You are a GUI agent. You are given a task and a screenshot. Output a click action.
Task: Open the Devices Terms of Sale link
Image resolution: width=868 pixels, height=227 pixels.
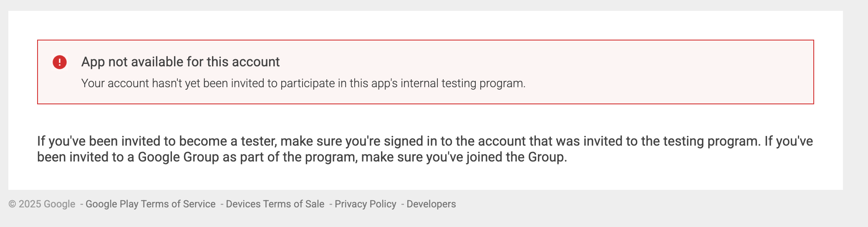click(x=275, y=204)
